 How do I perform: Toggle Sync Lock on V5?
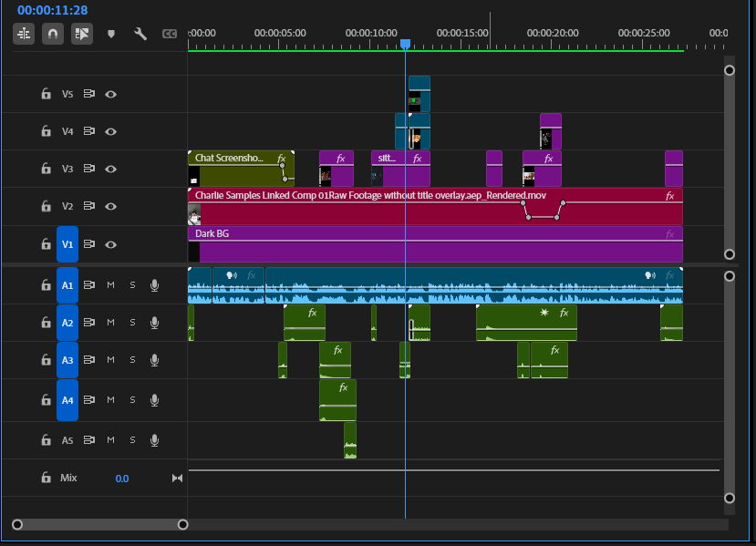pyautogui.click(x=89, y=94)
